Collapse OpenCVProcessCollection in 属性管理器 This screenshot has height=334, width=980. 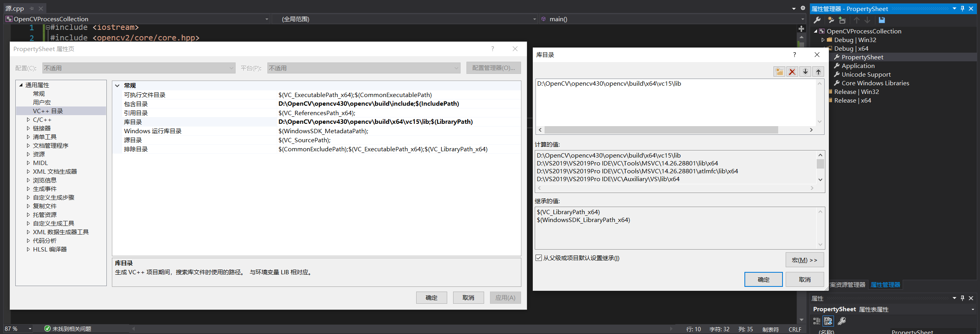(815, 31)
